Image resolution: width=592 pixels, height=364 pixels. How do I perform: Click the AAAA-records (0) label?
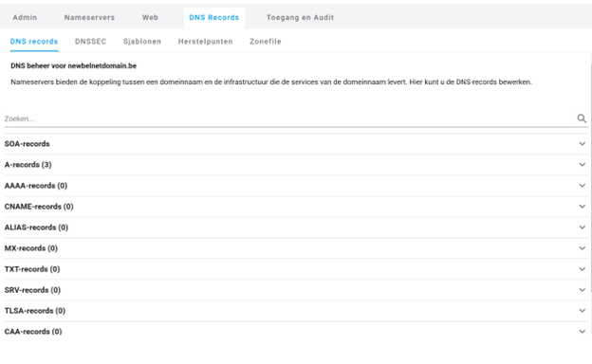click(x=36, y=186)
